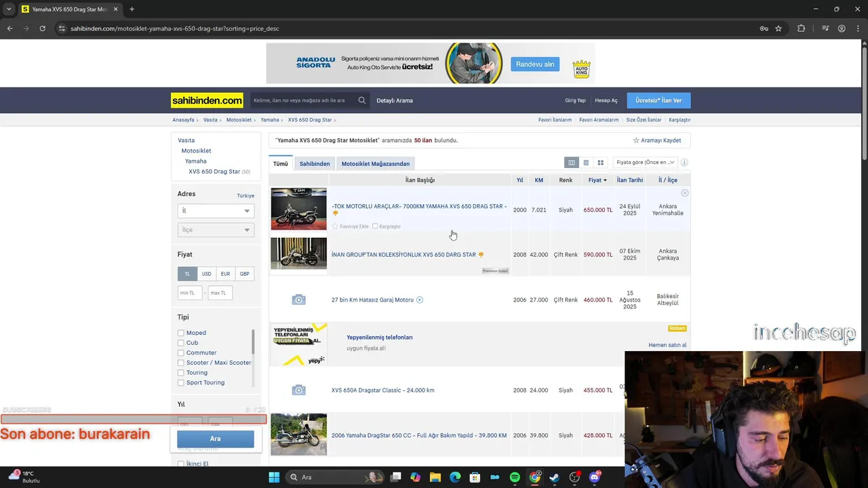868x488 pixels.
Task: Check the Scooter / Maxi Scooter checkbox
Action: 181,363
